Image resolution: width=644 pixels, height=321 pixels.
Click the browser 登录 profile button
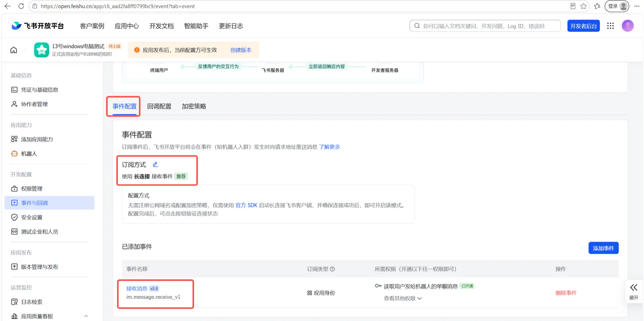click(617, 6)
